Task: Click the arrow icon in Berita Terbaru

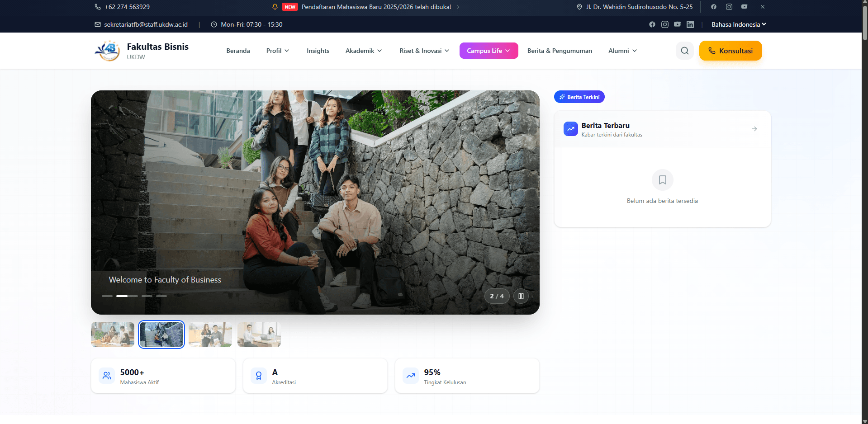Action: (754, 129)
